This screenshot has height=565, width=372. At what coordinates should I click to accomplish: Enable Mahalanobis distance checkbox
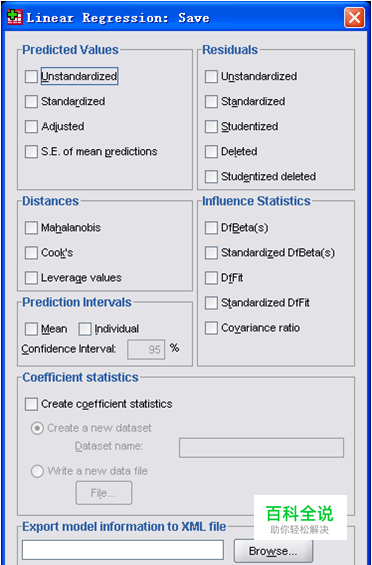click(31, 228)
